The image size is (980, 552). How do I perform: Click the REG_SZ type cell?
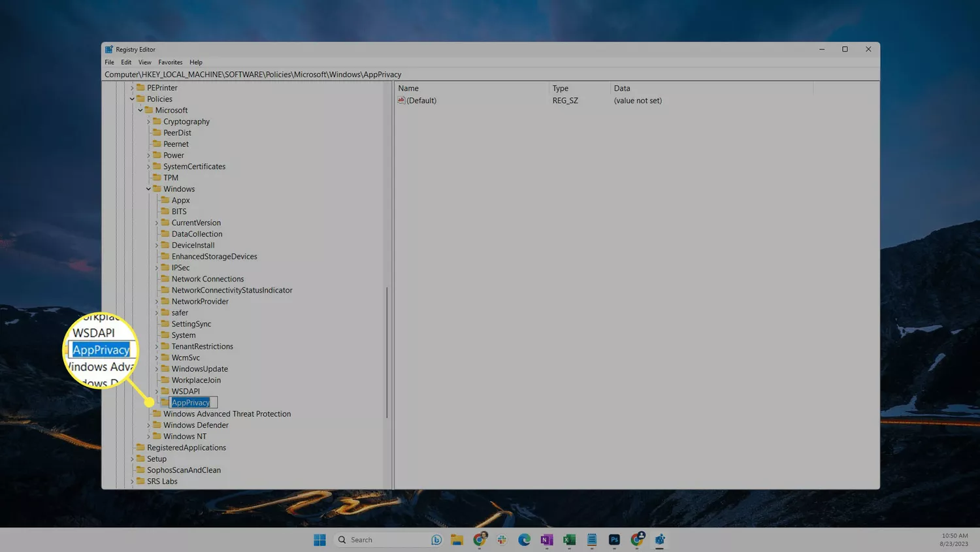(x=565, y=101)
